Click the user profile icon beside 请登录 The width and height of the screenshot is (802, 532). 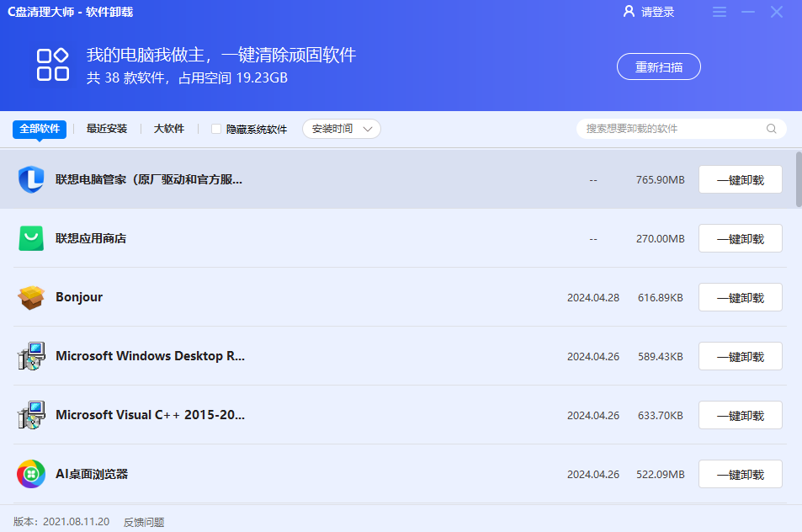click(629, 11)
